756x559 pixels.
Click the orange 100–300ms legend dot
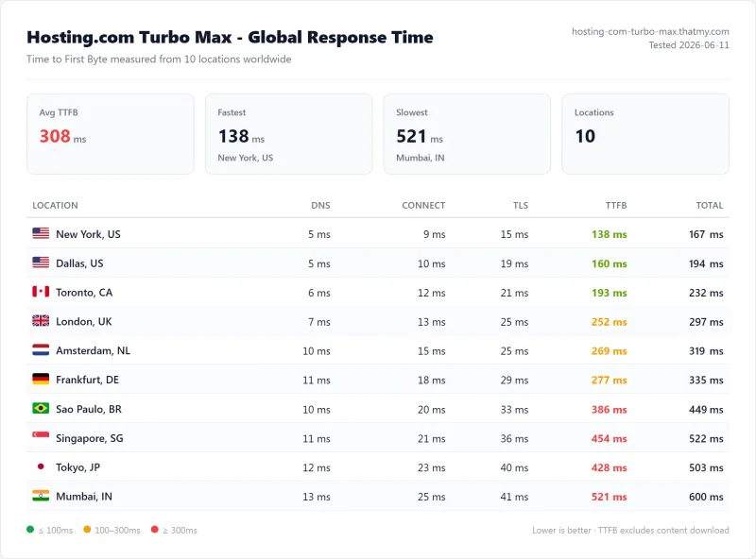87,530
